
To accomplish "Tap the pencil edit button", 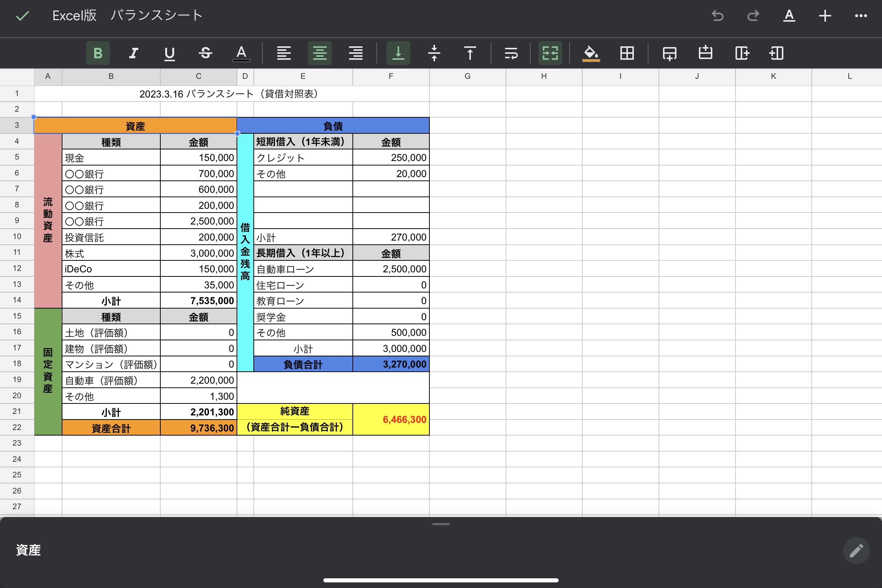I will point(856,551).
